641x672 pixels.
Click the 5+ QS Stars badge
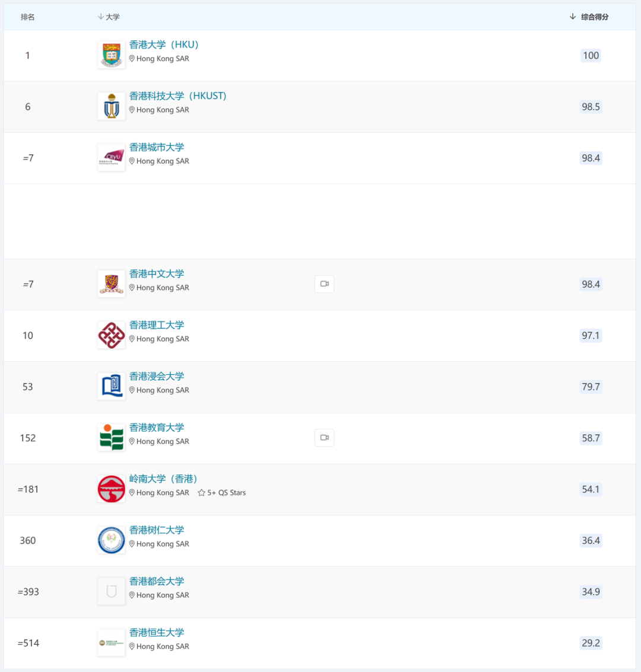click(x=222, y=493)
